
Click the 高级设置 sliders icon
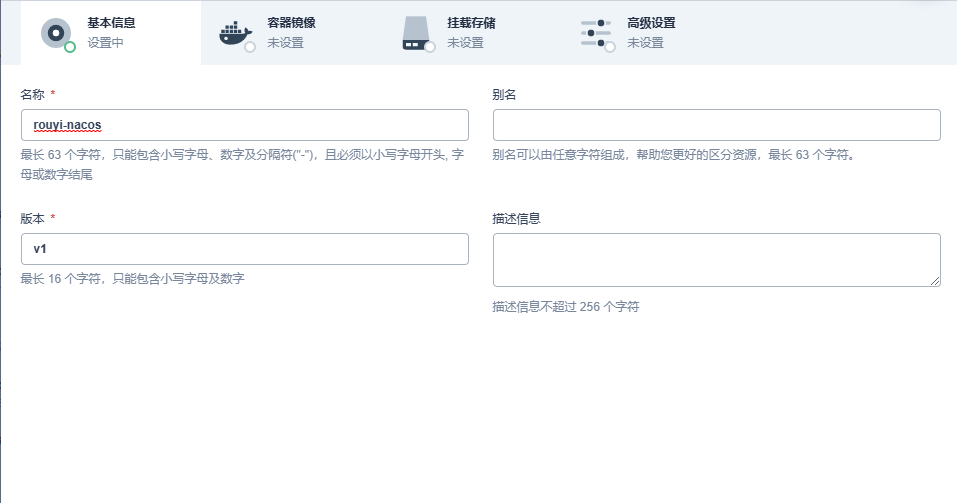(x=595, y=32)
